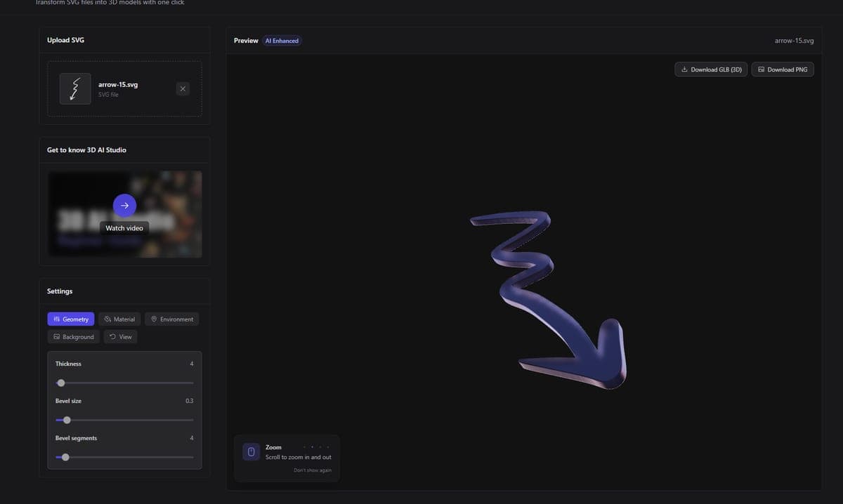This screenshot has width=843, height=504.
Task: Switch to the Material tab
Action: pos(119,319)
